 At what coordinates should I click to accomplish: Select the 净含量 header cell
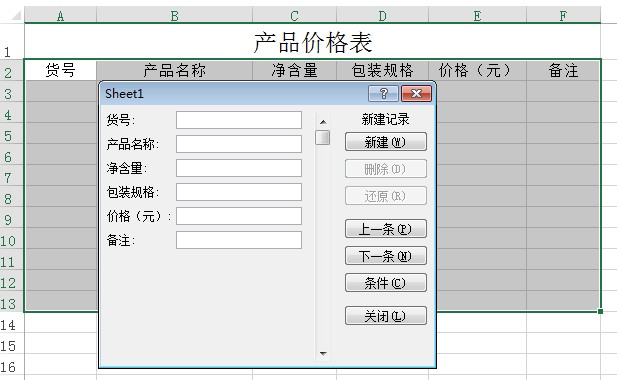point(294,70)
